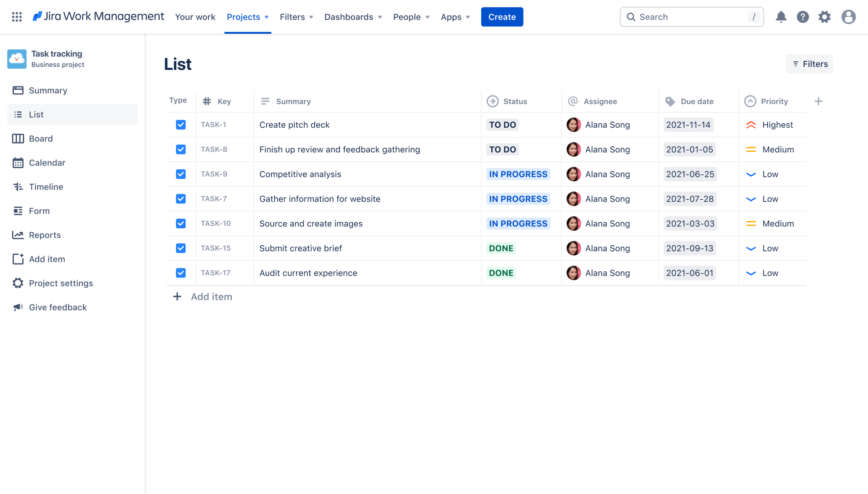Toggle checkbox for TASK-15
868x494 pixels.
(x=181, y=247)
